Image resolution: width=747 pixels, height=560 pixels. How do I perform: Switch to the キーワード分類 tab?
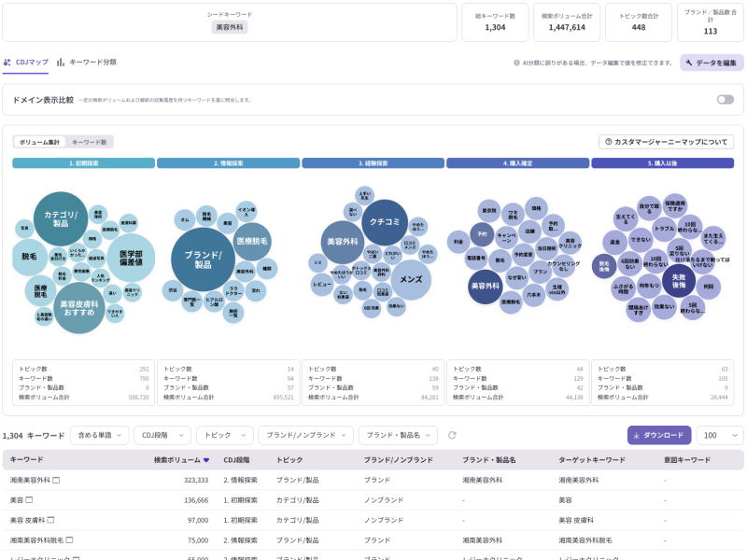click(86, 62)
